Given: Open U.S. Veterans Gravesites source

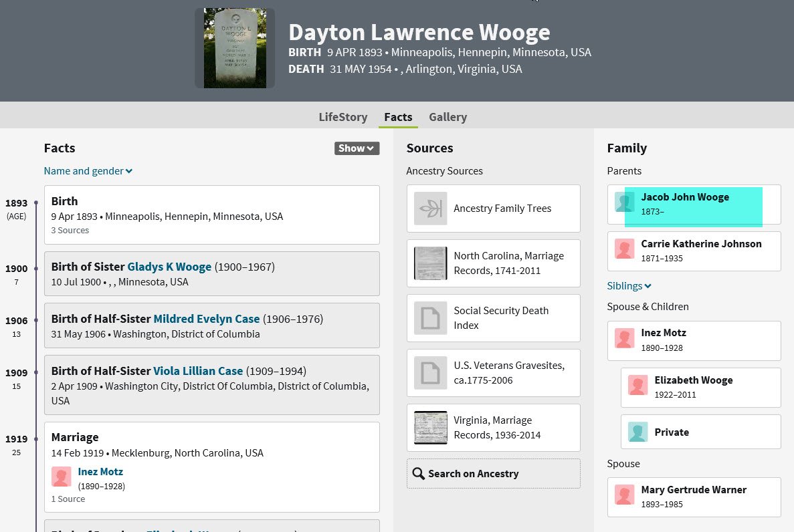Looking at the screenshot, I should point(493,373).
